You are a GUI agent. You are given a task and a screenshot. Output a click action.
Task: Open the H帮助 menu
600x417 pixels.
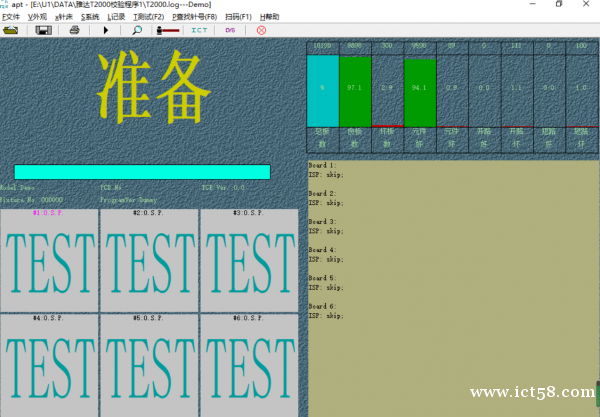pos(269,17)
